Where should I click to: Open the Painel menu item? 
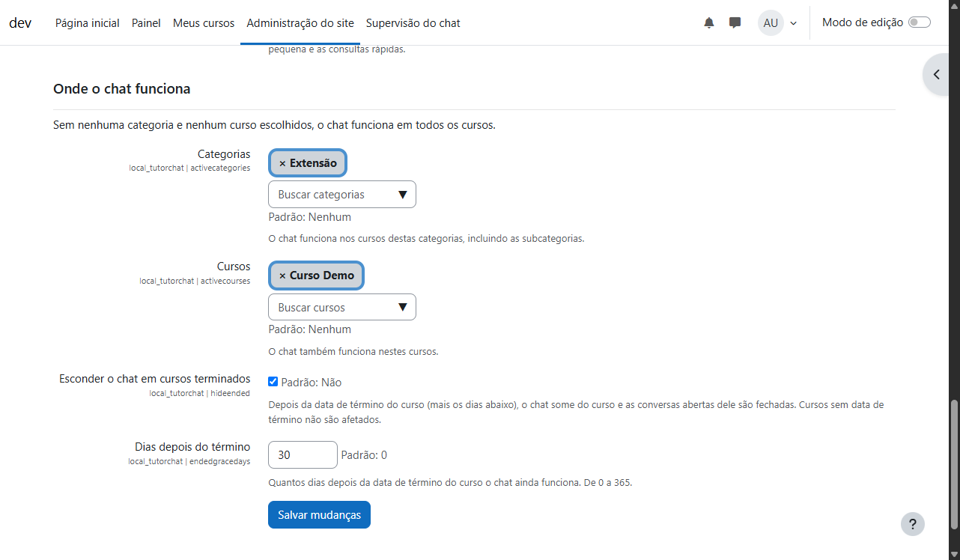coord(146,23)
